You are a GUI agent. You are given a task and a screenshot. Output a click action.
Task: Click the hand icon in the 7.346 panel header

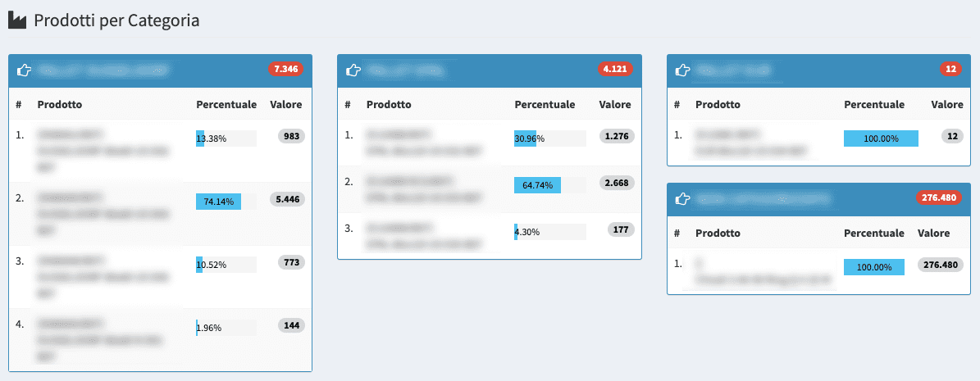(25, 70)
